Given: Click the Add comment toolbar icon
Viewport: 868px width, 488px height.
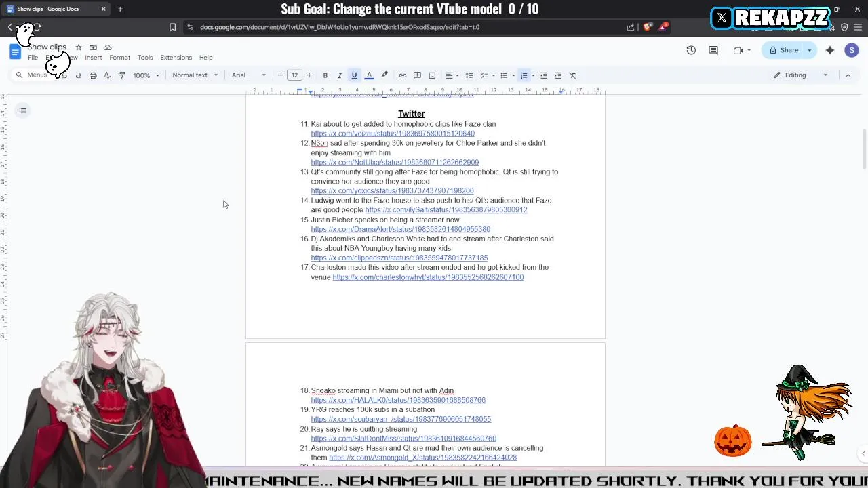Looking at the screenshot, I should click(417, 75).
